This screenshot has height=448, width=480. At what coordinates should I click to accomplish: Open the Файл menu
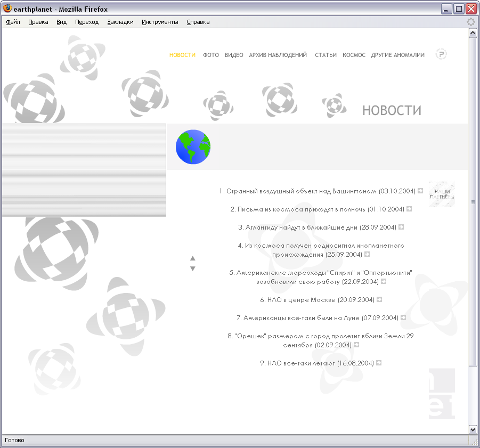coord(13,22)
